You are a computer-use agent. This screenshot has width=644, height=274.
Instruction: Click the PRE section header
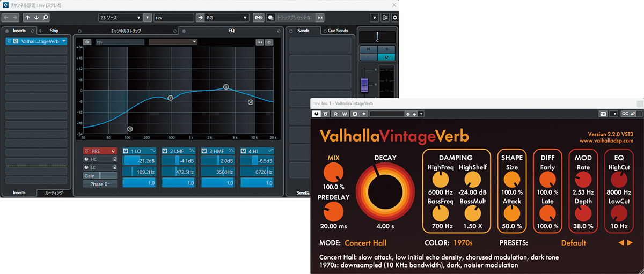pos(100,151)
